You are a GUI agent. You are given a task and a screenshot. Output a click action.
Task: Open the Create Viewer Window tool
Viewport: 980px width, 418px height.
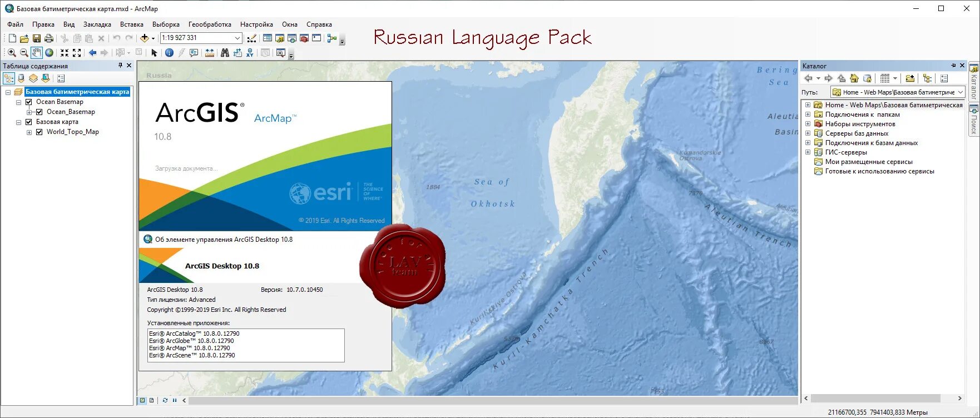[x=281, y=53]
